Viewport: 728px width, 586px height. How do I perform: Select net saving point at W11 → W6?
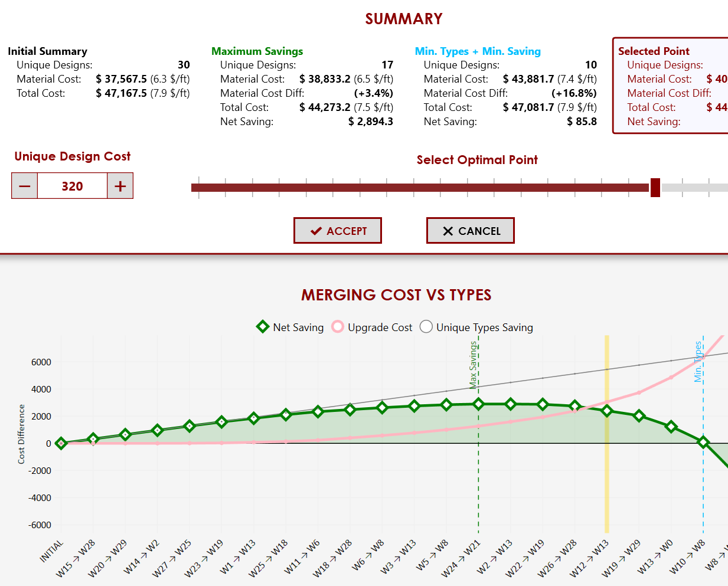pyautogui.click(x=318, y=411)
